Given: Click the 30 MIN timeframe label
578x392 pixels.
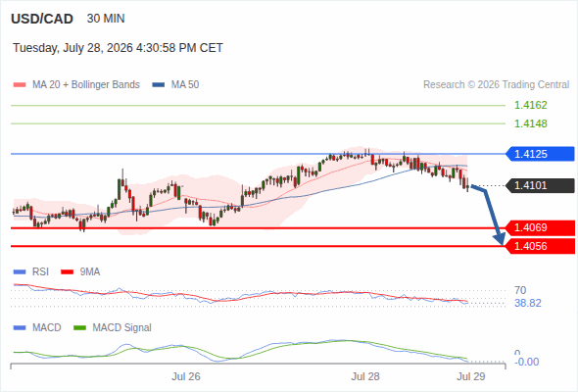Looking at the screenshot, I should coord(106,19).
